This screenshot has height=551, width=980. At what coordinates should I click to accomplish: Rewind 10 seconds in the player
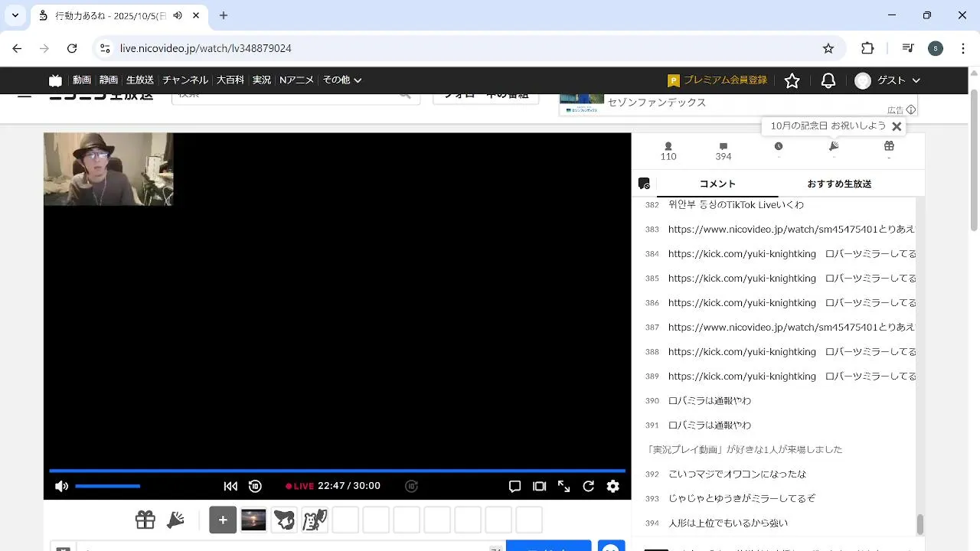coord(256,486)
